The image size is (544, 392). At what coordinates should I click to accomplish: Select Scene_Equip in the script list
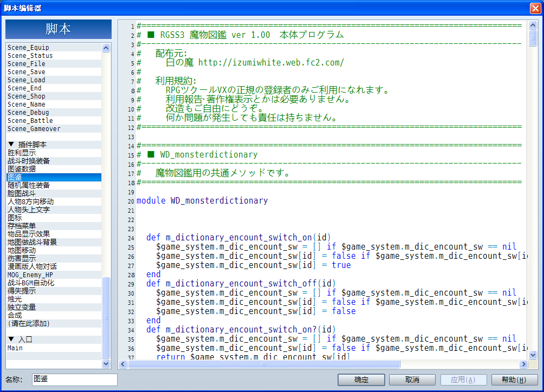click(x=54, y=48)
